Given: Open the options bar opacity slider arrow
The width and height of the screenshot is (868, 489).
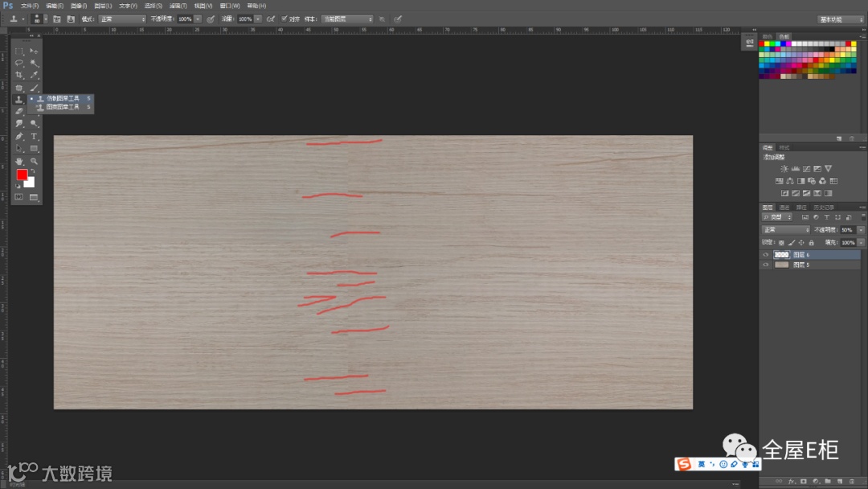Looking at the screenshot, I should (198, 18).
